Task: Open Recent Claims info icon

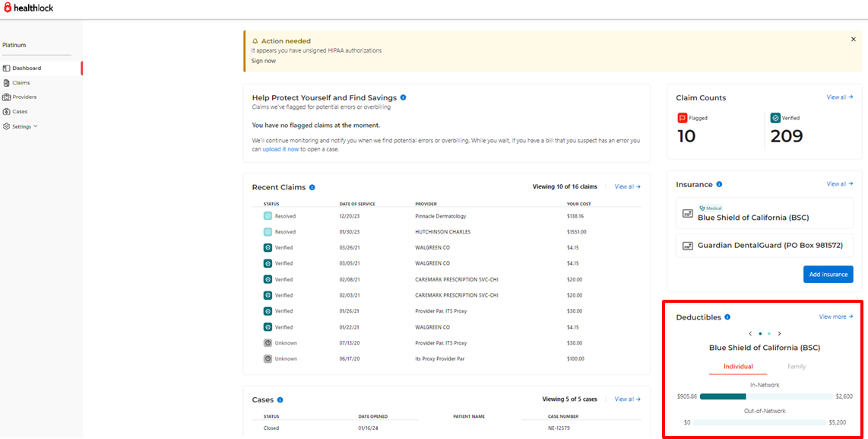Action: [x=312, y=187]
